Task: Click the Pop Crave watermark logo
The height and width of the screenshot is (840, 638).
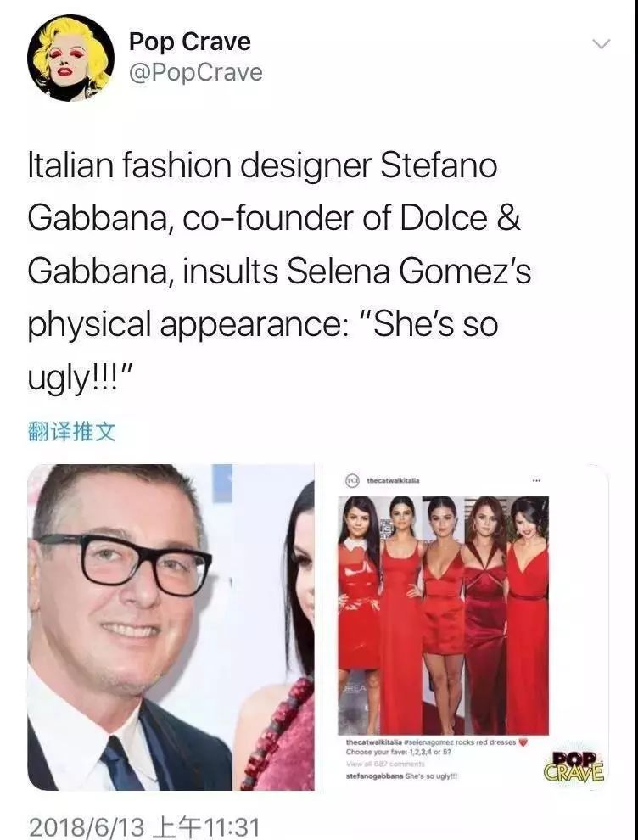Action: pyautogui.click(x=574, y=767)
